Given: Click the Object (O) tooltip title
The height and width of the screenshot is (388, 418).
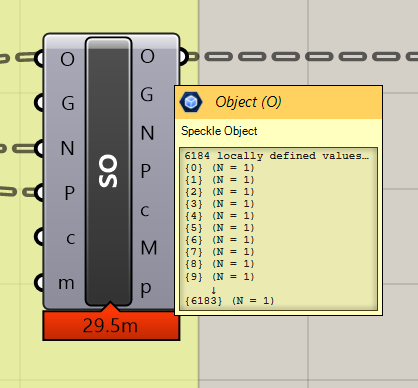Looking at the screenshot, I should 248,102.
